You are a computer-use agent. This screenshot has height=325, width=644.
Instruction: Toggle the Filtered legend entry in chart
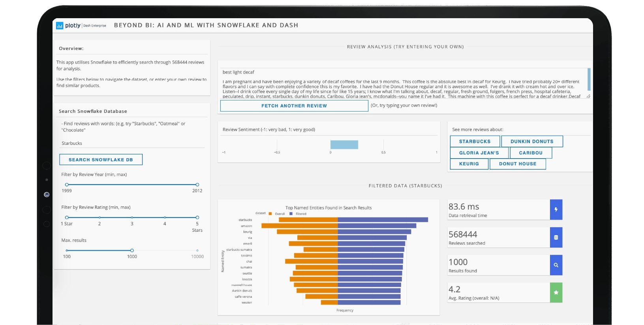point(298,214)
